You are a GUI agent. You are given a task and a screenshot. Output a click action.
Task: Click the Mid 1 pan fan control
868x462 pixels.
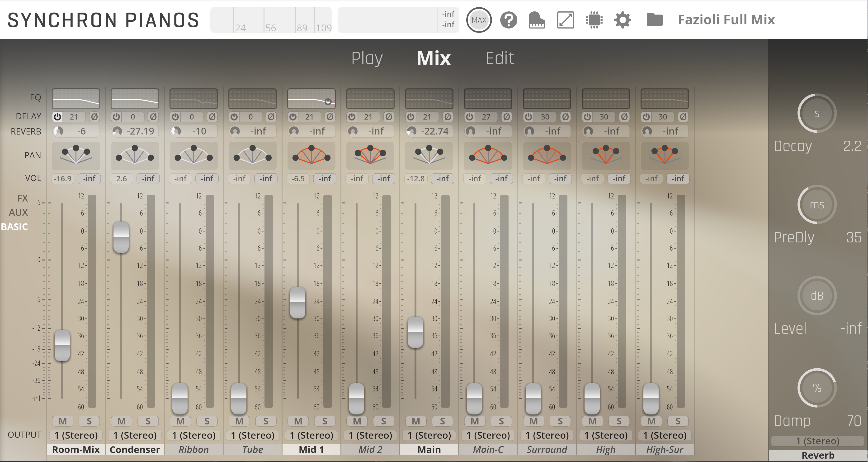(x=311, y=155)
